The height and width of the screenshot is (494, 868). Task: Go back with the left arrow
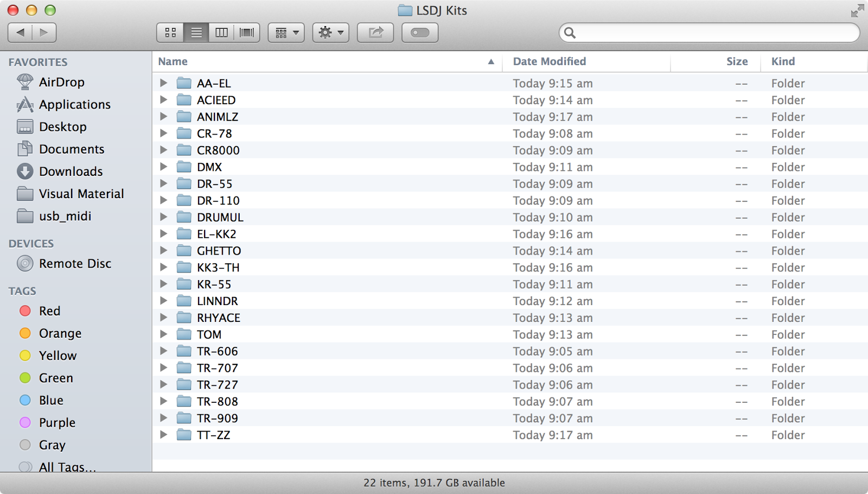point(20,33)
